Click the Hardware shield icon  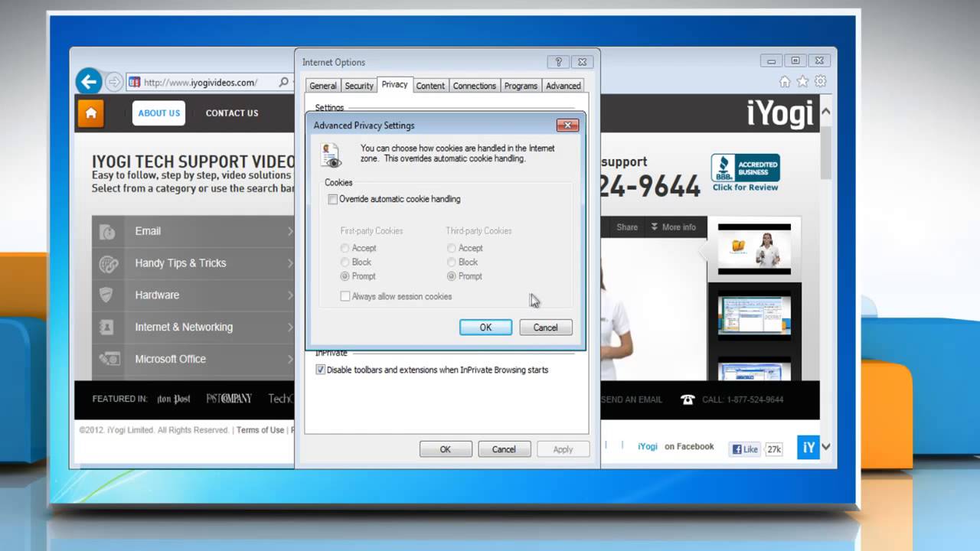(x=106, y=295)
